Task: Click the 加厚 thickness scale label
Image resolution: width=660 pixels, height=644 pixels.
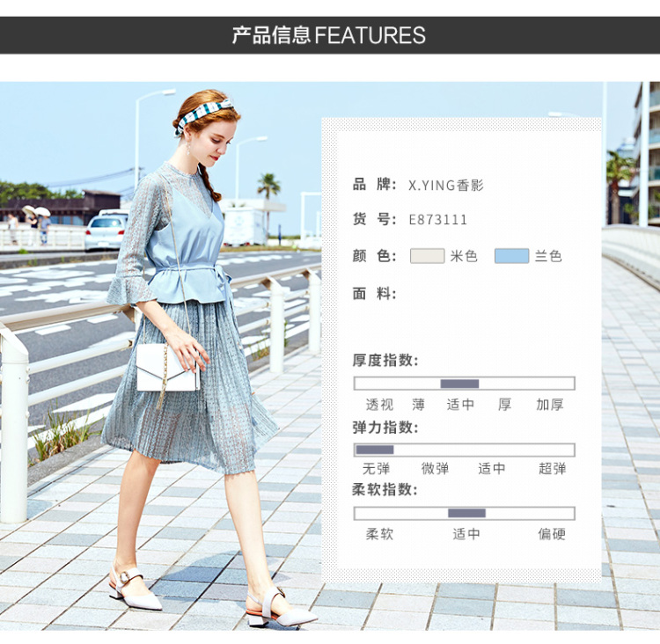Action: click(550, 405)
